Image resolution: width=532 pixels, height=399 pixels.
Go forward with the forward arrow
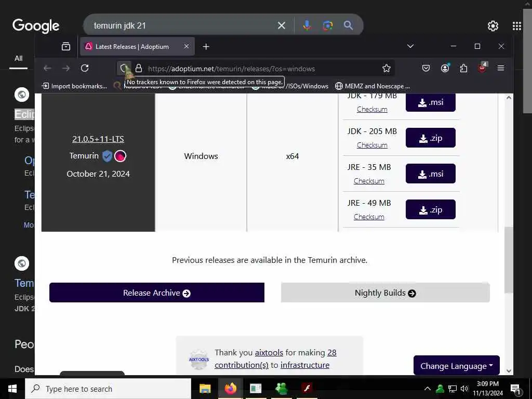tap(66, 68)
